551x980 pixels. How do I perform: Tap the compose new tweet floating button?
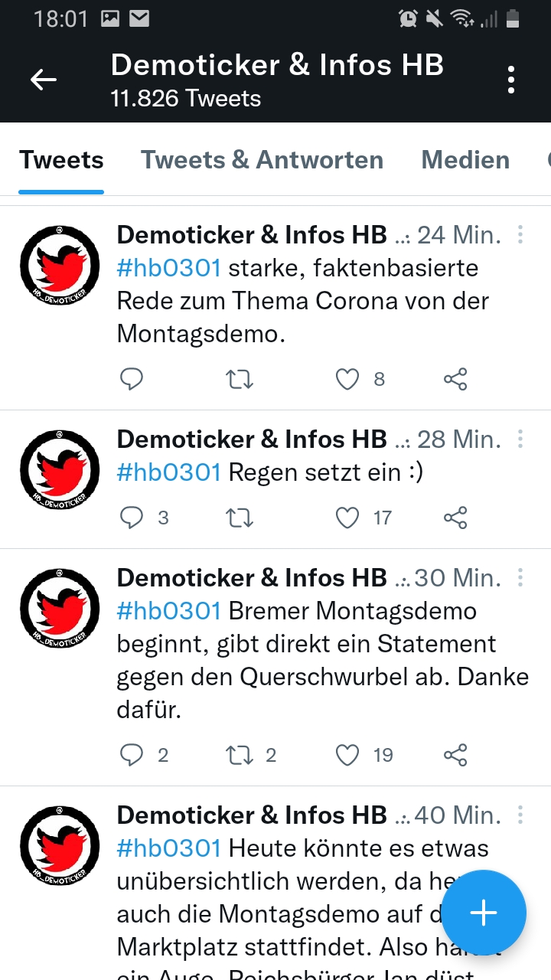(x=484, y=913)
